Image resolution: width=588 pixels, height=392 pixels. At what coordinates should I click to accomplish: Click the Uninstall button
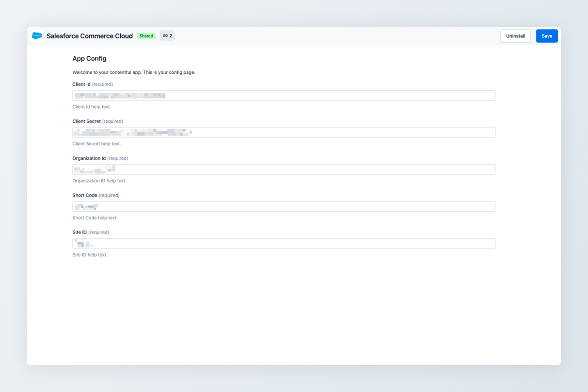point(515,36)
